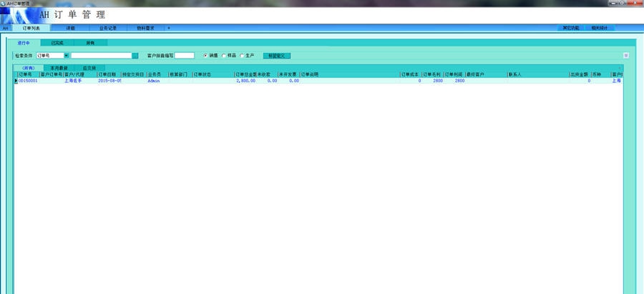This screenshot has width=644, height=294.
Task: Open the 相关统计 menu
Action: pyautogui.click(x=599, y=29)
